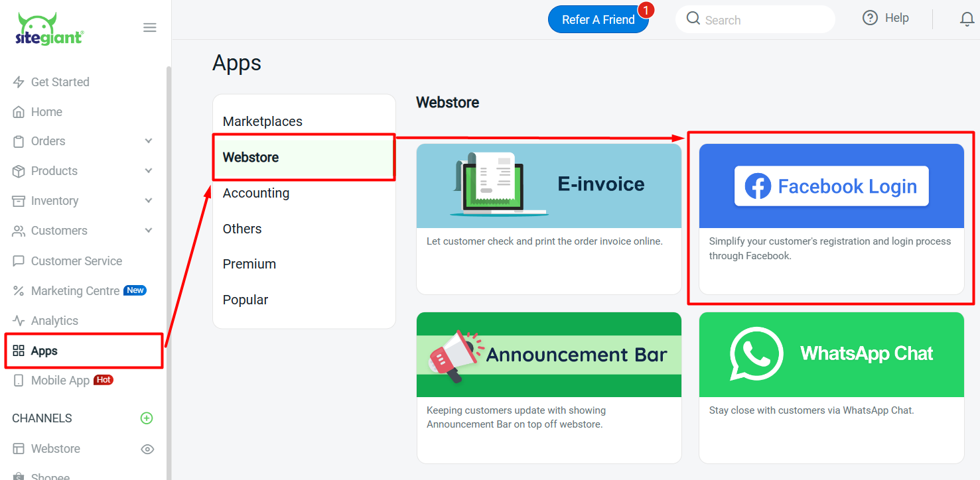Click the SiteGiant logo
Image resolution: width=980 pixels, height=480 pixels.
coord(49,29)
